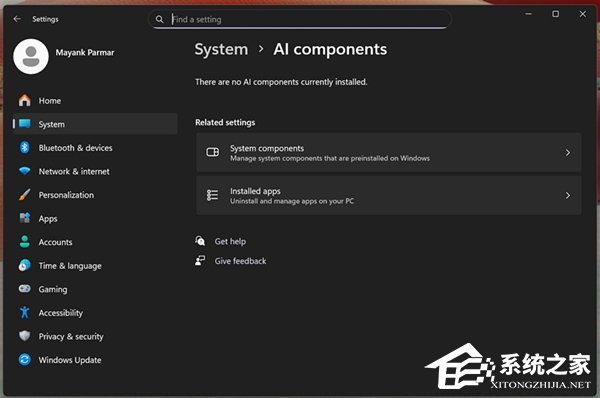Open Apps settings category
The width and height of the screenshot is (600, 398).
95,219
